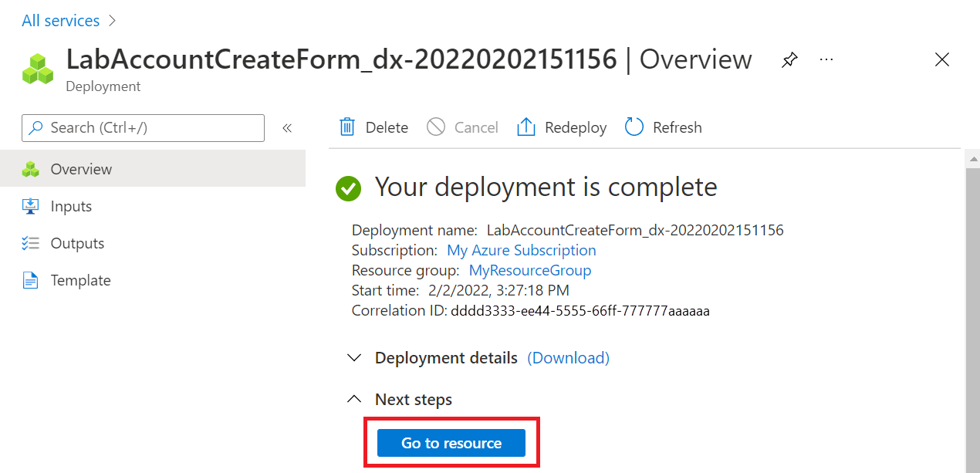This screenshot has width=980, height=473.
Task: Click the search magnifier in the sidebar
Action: pos(37,127)
